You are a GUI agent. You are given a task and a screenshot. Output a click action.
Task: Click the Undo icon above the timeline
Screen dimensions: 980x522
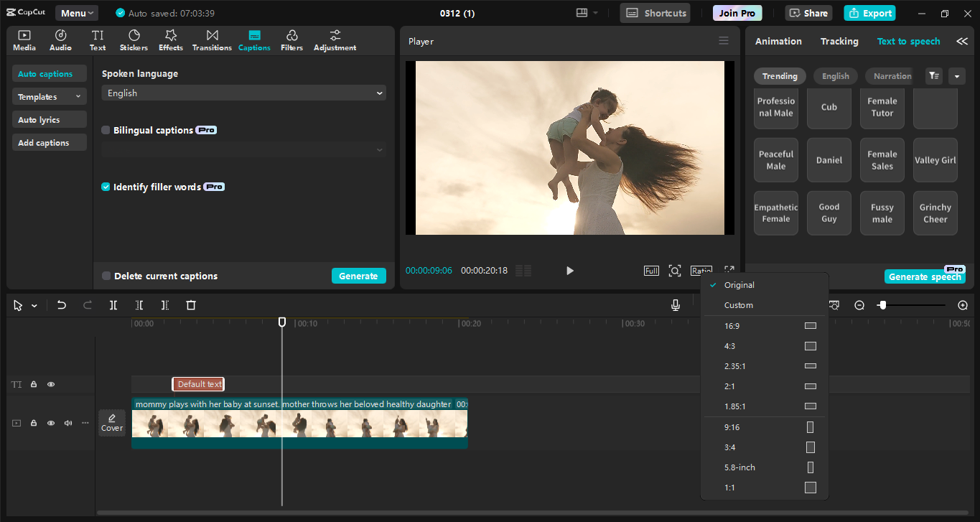[61, 304]
